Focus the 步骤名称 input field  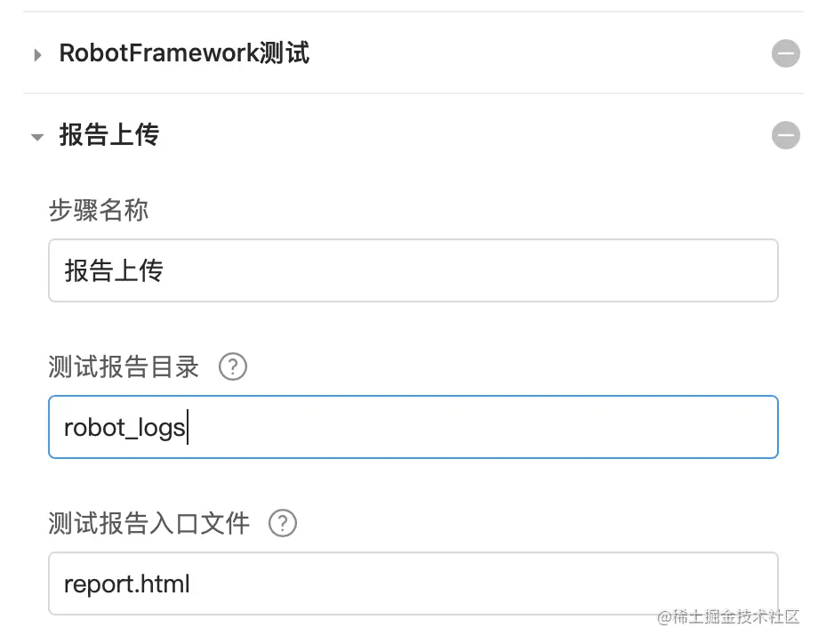pyautogui.click(x=413, y=270)
